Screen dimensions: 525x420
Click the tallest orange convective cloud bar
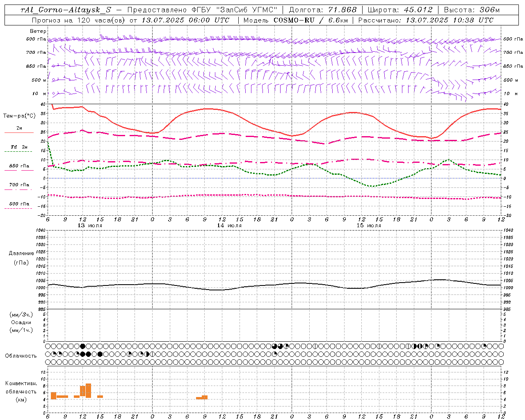[88, 390]
